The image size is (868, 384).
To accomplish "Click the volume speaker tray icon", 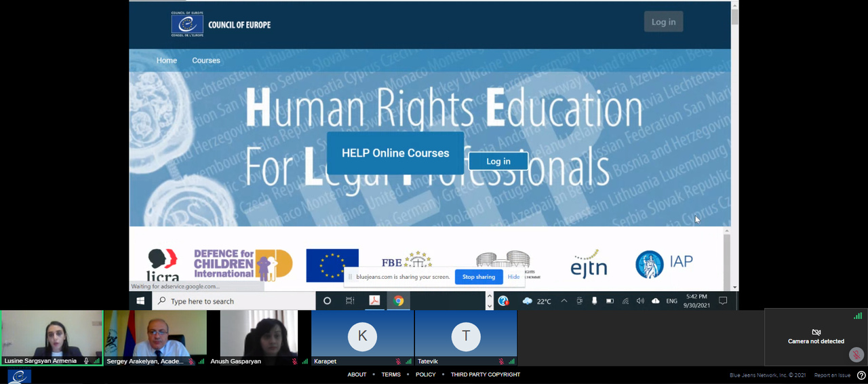I will pos(640,301).
